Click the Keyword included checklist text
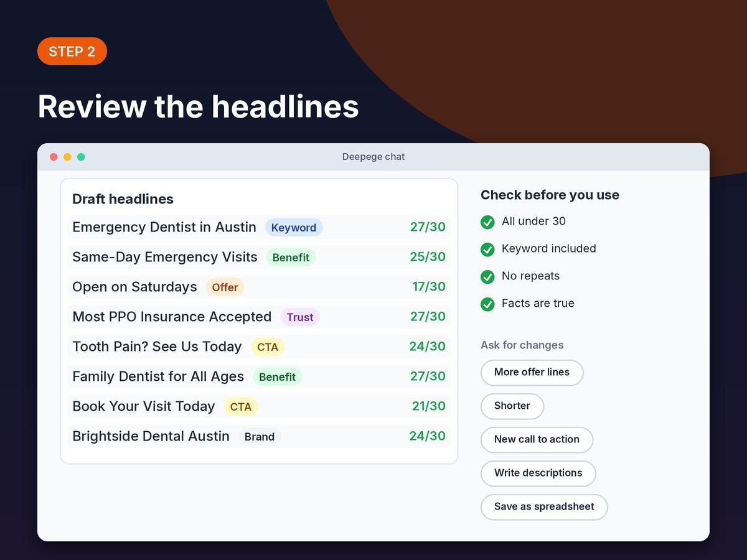 (549, 249)
